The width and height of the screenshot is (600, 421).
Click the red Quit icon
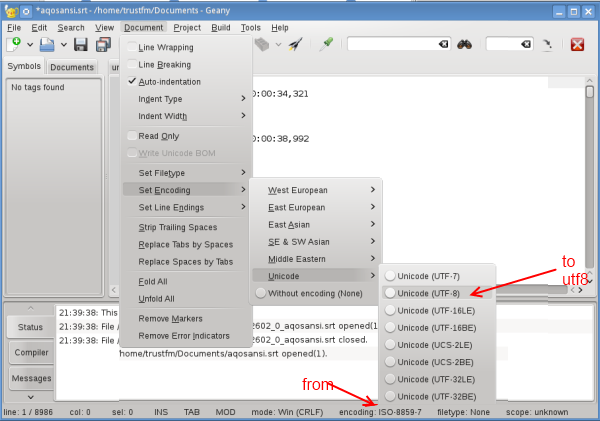577,44
